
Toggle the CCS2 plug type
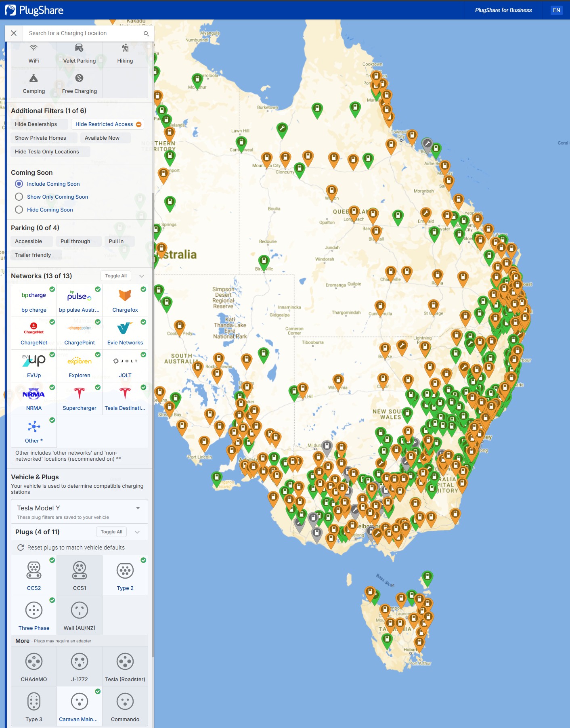pyautogui.click(x=34, y=575)
